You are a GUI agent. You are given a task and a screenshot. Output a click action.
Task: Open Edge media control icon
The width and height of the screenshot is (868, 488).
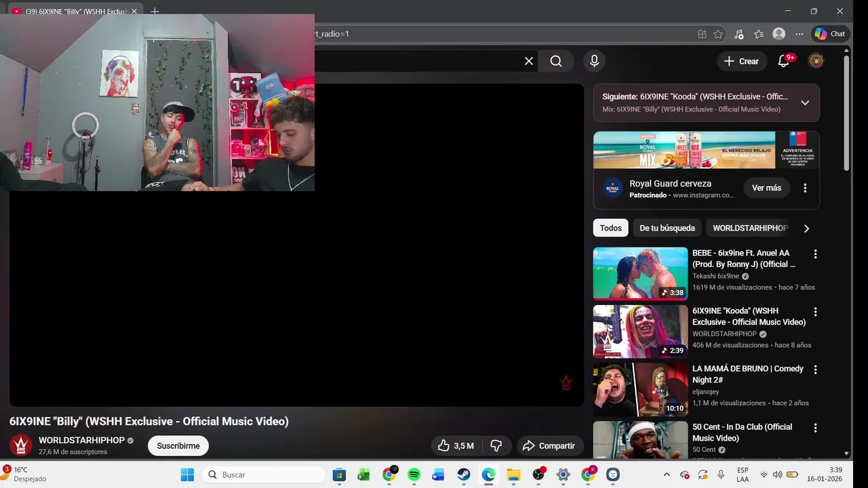click(x=738, y=34)
